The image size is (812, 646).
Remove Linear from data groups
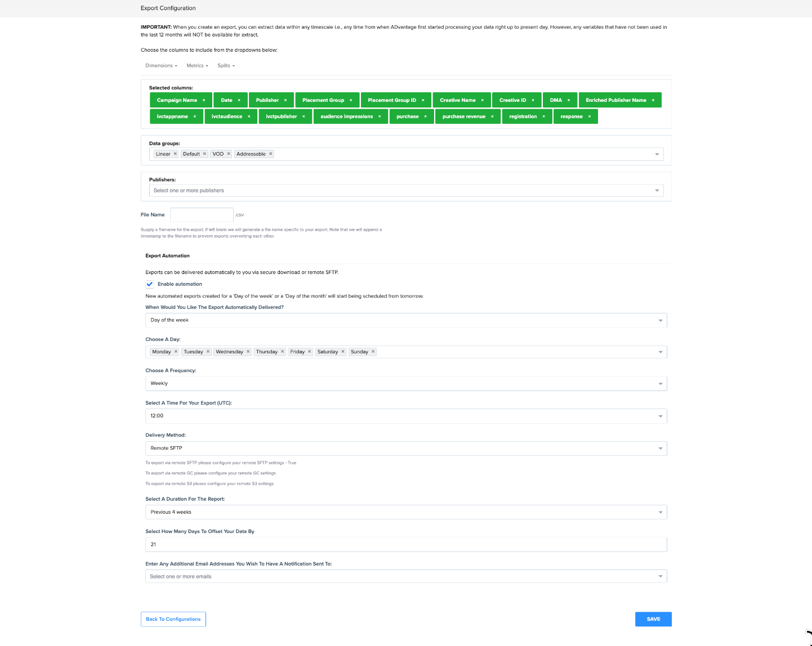coord(175,154)
